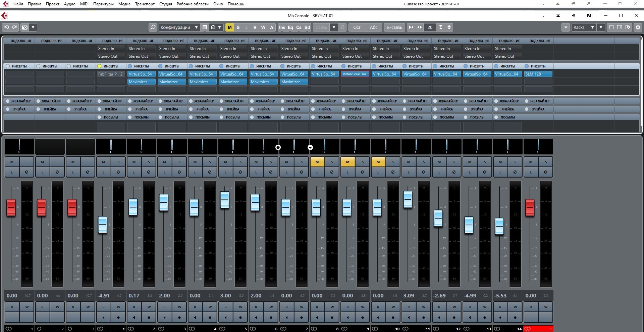Open the channel search magnifier
Screen dimensions: 644x332
pos(153,27)
